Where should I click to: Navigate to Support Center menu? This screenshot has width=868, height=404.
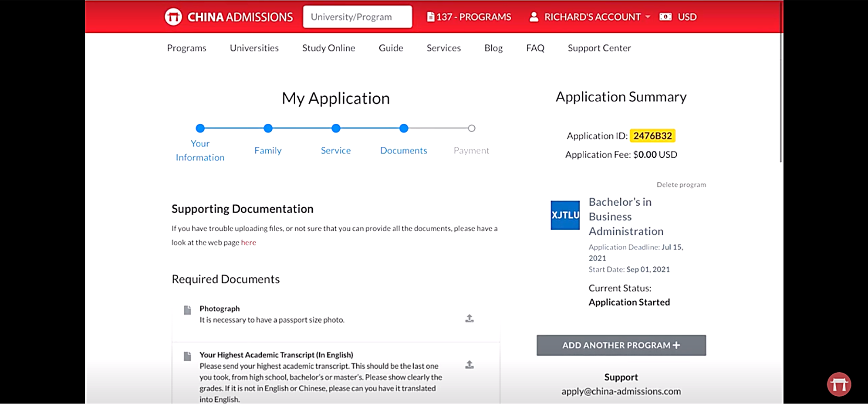click(599, 48)
